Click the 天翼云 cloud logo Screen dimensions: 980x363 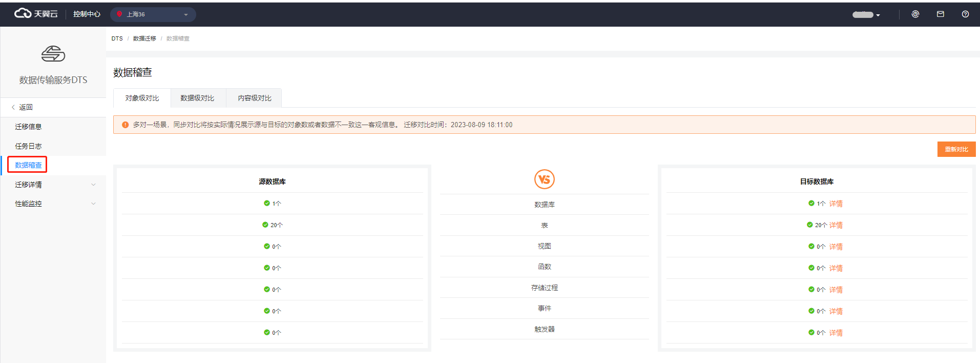[36, 14]
